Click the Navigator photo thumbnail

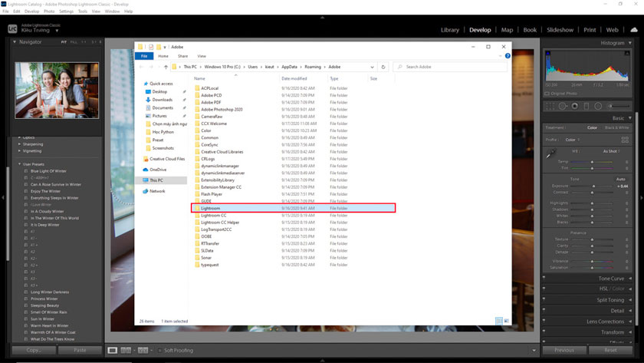57,91
